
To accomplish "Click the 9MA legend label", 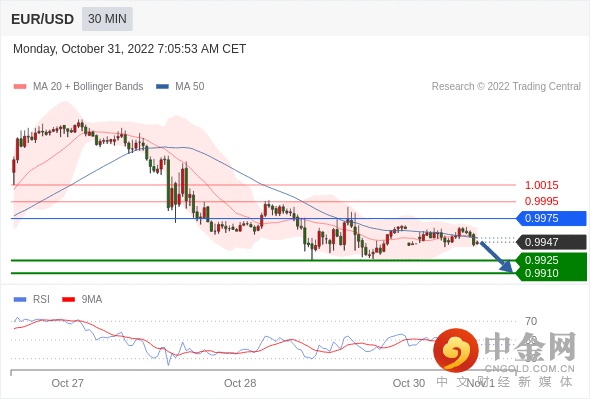I will [92, 300].
